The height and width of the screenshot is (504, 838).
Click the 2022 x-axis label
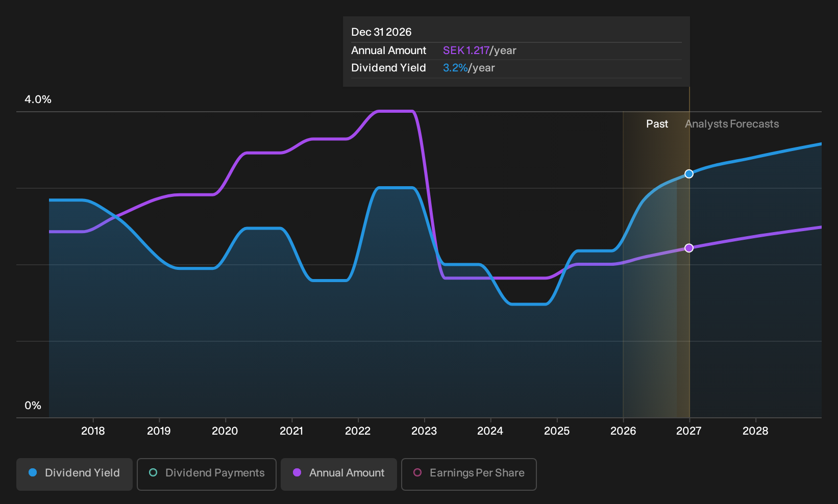click(358, 431)
